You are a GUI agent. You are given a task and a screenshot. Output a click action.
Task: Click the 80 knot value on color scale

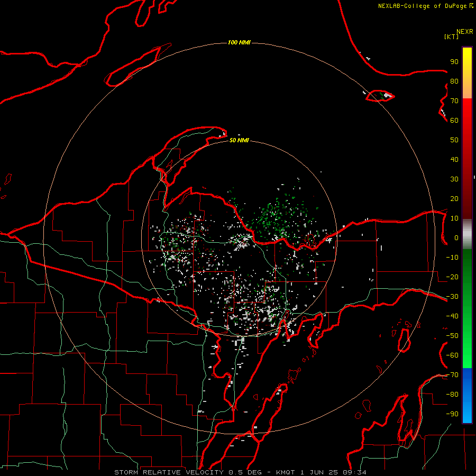[x=454, y=81]
